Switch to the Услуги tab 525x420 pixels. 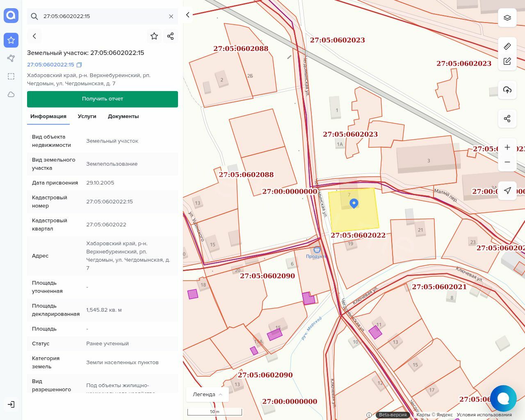pyautogui.click(x=87, y=116)
